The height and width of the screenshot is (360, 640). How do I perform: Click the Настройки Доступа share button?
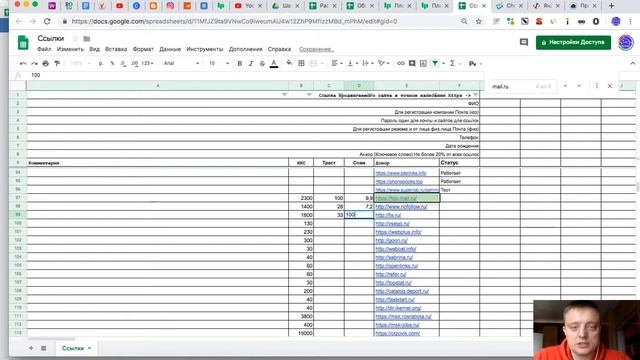(x=573, y=42)
